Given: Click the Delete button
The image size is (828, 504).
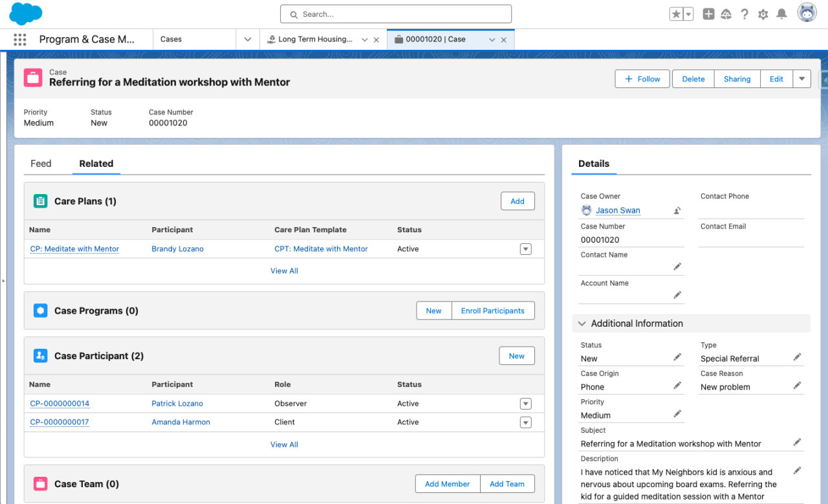Looking at the screenshot, I should pos(693,79).
